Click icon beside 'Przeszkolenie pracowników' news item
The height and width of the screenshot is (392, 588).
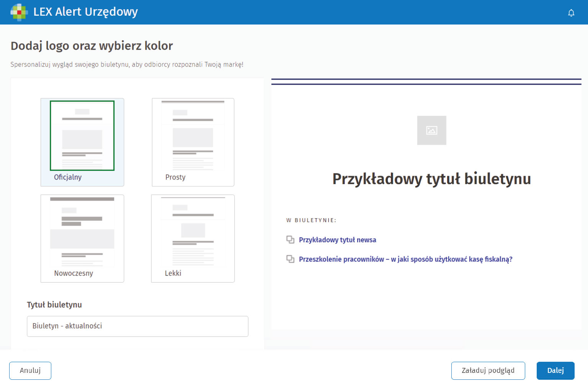[291, 259]
